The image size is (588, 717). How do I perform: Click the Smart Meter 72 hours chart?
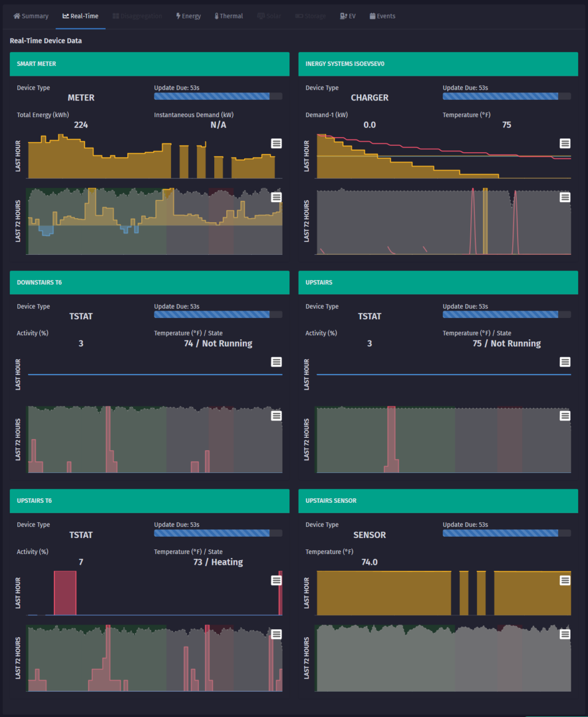[155, 221]
